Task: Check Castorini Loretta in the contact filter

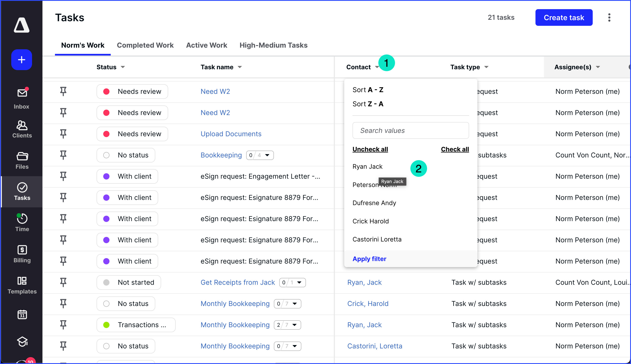Action: pyautogui.click(x=377, y=239)
